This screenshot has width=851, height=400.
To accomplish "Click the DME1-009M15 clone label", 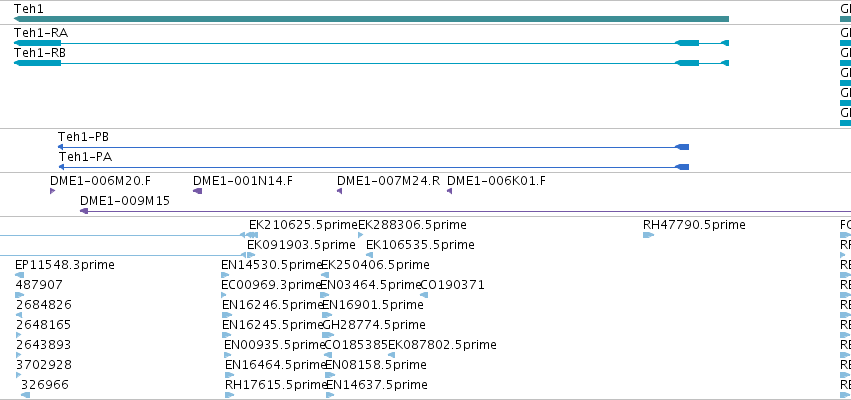I will pyautogui.click(x=125, y=201).
